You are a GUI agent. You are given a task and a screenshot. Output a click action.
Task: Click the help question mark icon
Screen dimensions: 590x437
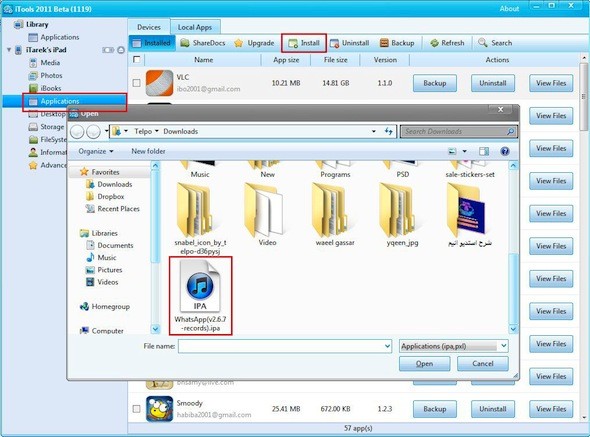(505, 151)
